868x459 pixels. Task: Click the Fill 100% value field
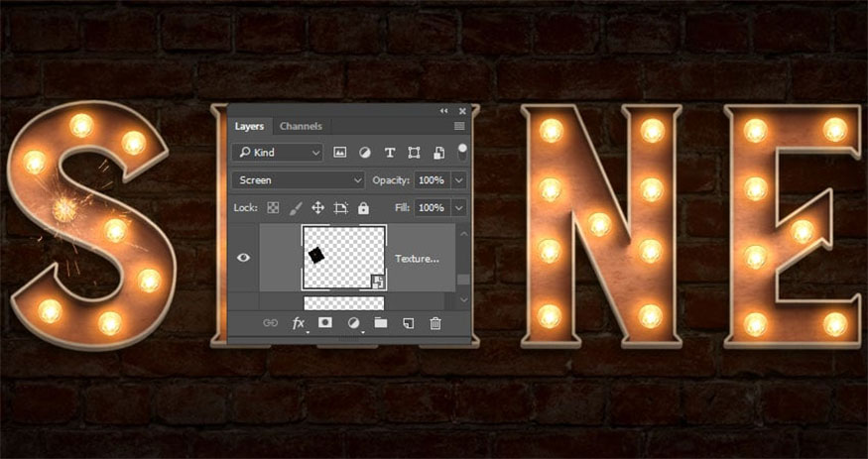point(432,208)
